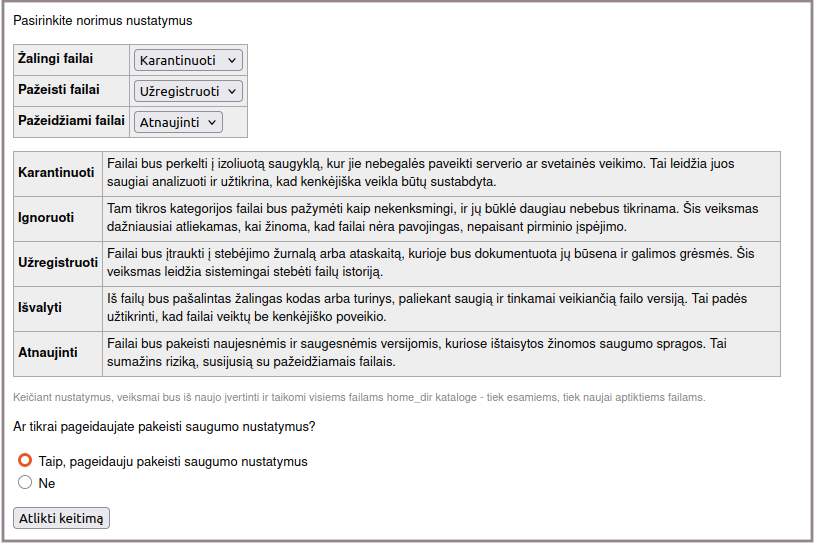Select the 'Taip' confirmation radio button

tap(26, 461)
